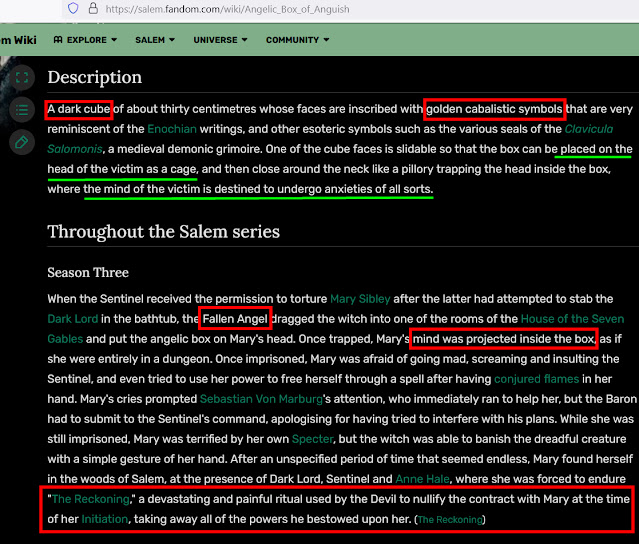Open the table of contents list icon
The width and height of the screenshot is (639, 544).
tap(22, 110)
